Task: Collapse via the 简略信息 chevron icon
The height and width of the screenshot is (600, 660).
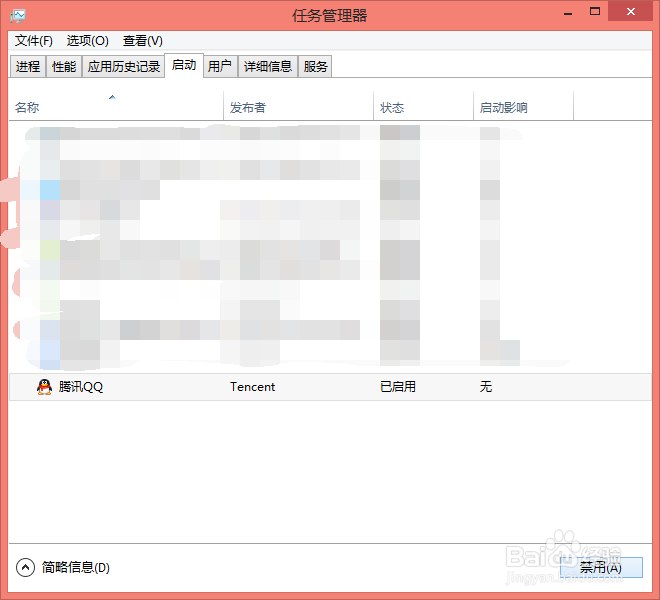Action: [25, 568]
